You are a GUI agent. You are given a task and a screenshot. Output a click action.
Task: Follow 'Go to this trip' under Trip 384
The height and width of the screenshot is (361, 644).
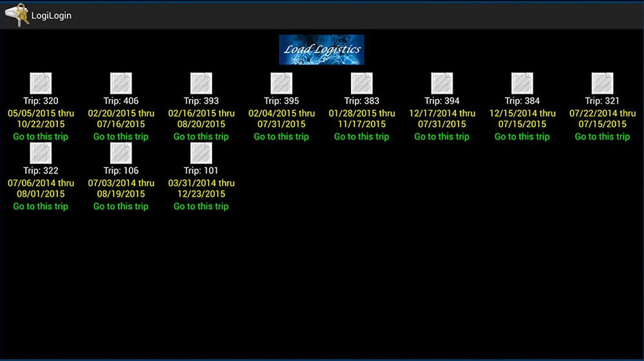tap(522, 136)
